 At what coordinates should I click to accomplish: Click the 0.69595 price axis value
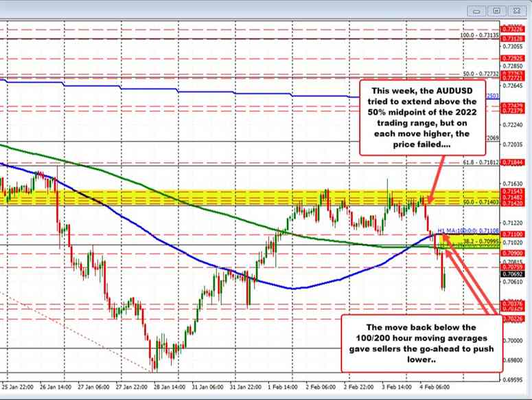[512, 379]
